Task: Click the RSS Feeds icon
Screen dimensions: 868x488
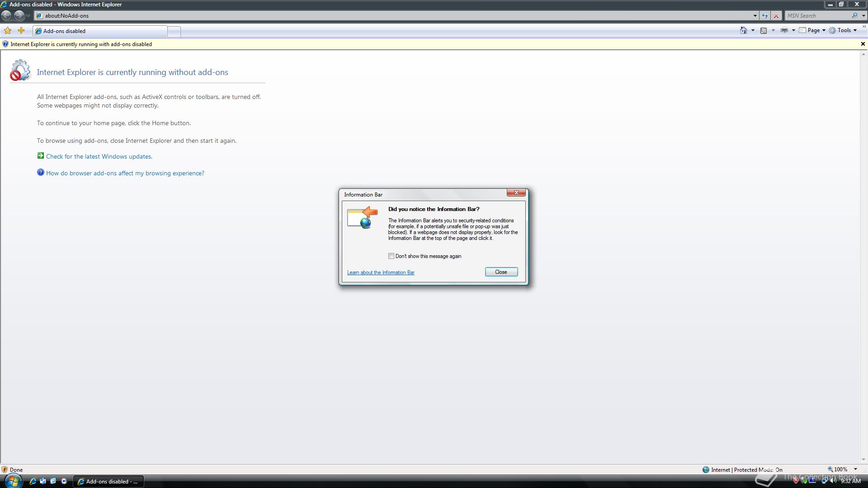Action: [x=764, y=30]
